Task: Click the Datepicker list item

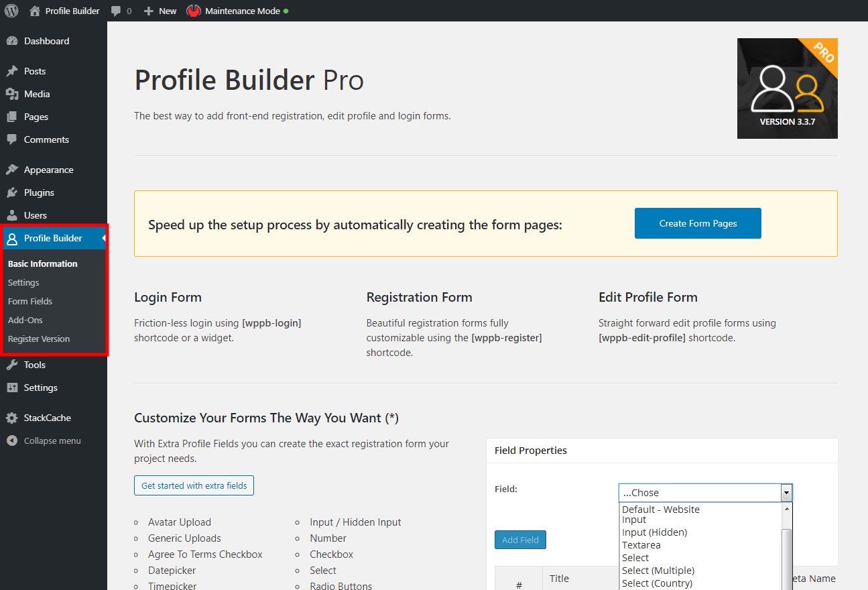Action: point(172,571)
